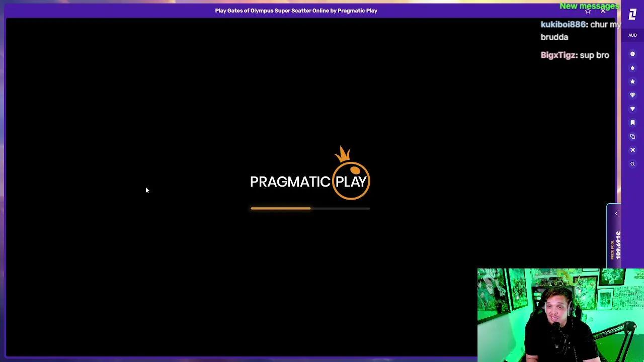Open the search magnifier in sidebar

[x=632, y=164]
